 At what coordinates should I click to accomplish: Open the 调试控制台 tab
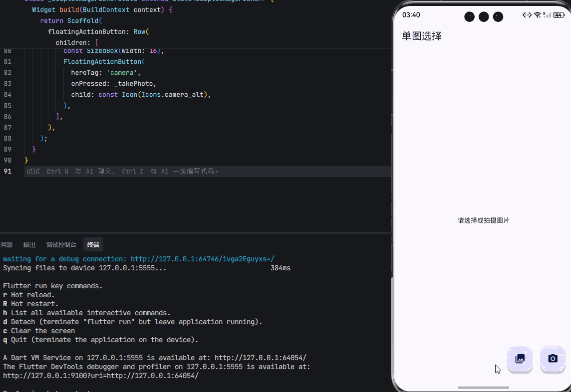[61, 244]
